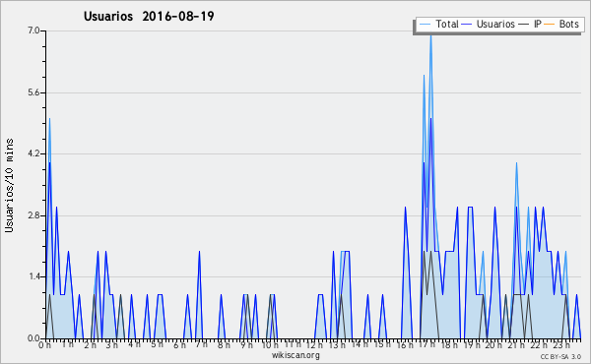591x364 pixels.
Task: Click the 13 h x-axis label
Action: point(337,344)
